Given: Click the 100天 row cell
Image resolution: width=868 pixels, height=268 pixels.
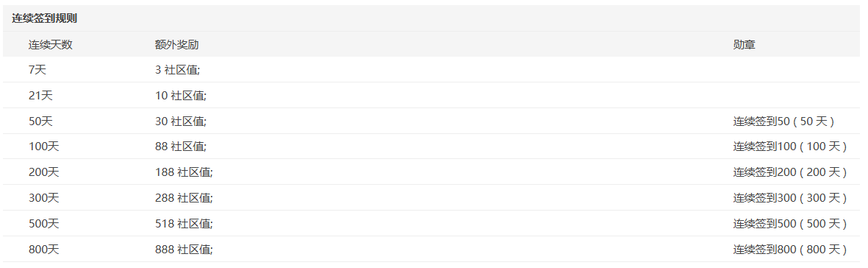Looking at the screenshot, I should (44, 147).
